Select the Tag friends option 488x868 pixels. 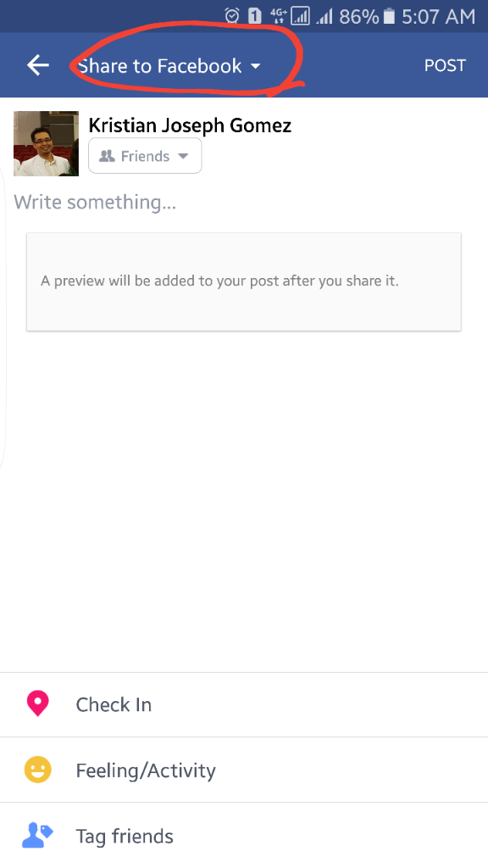pyautogui.click(x=244, y=835)
